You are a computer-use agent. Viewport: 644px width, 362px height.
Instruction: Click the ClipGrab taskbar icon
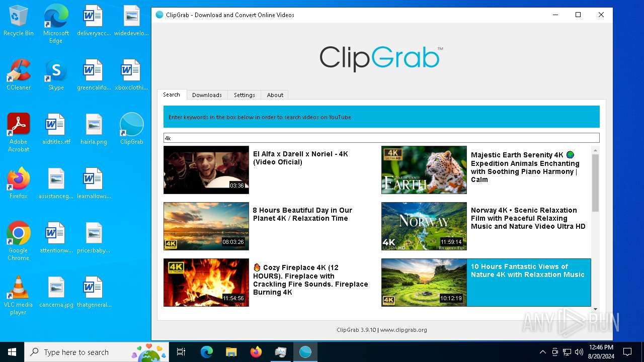(x=305, y=352)
